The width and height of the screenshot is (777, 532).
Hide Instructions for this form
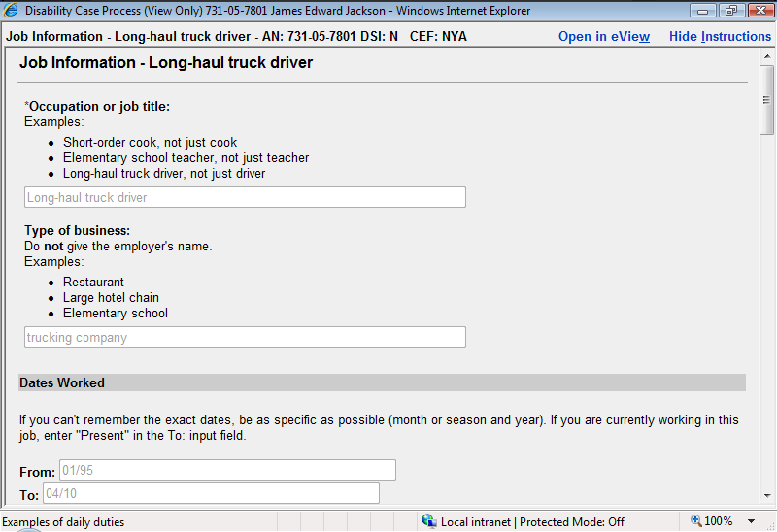[720, 36]
